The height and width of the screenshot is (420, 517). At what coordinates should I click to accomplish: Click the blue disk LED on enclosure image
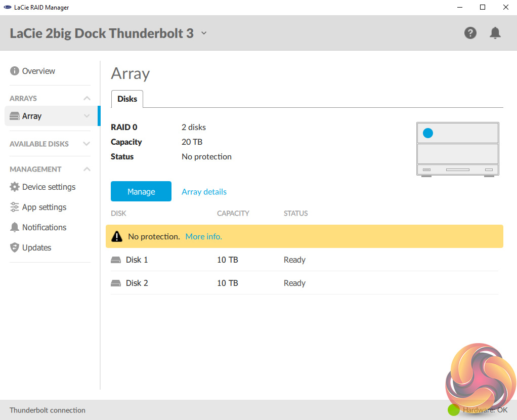[x=428, y=133]
